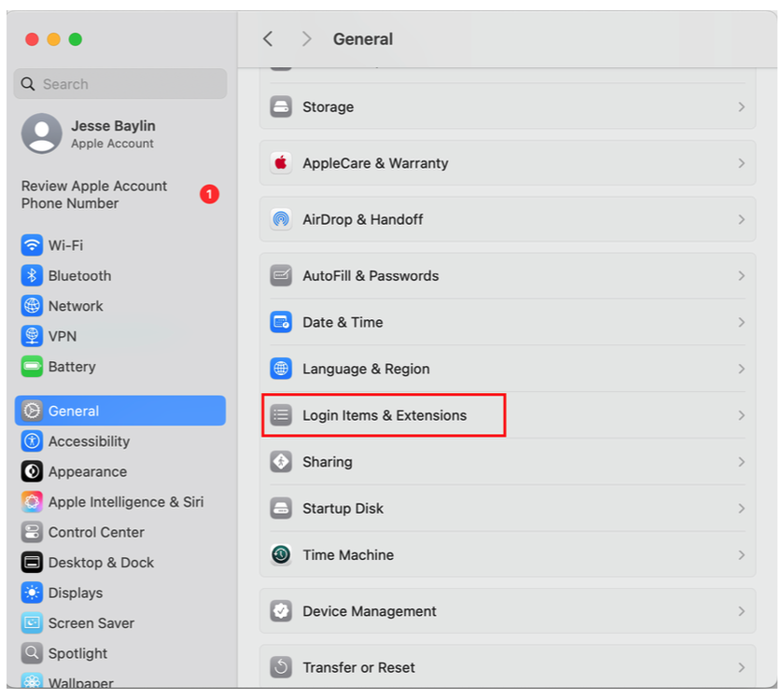Open Apple Intelligence & Siri icon
The width and height of the screenshot is (784, 698).
pyautogui.click(x=32, y=501)
